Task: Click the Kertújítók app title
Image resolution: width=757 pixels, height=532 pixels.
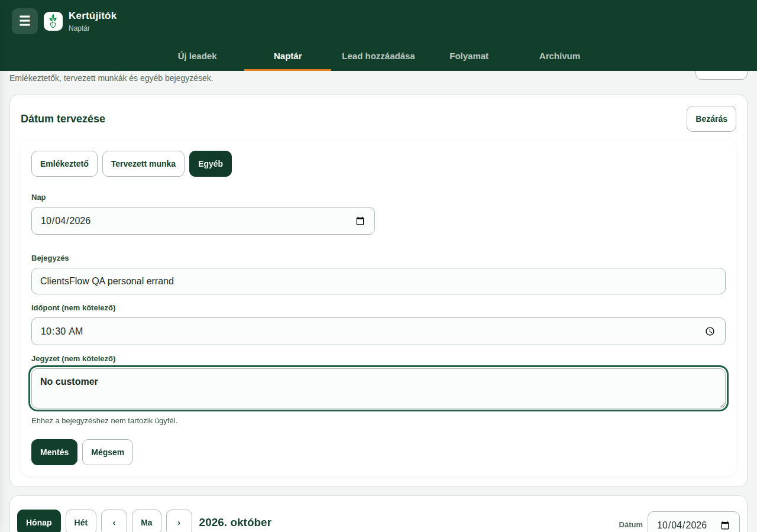Action: point(93,16)
